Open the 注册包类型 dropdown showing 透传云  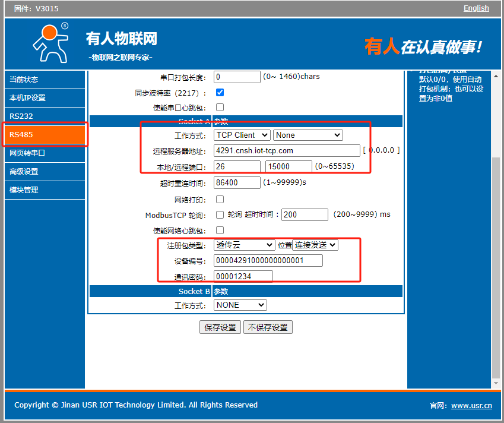[245, 245]
